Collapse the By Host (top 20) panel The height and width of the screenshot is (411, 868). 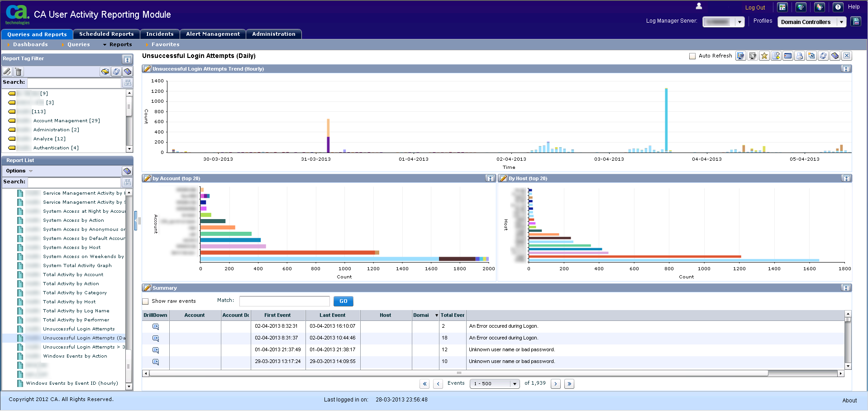point(846,178)
